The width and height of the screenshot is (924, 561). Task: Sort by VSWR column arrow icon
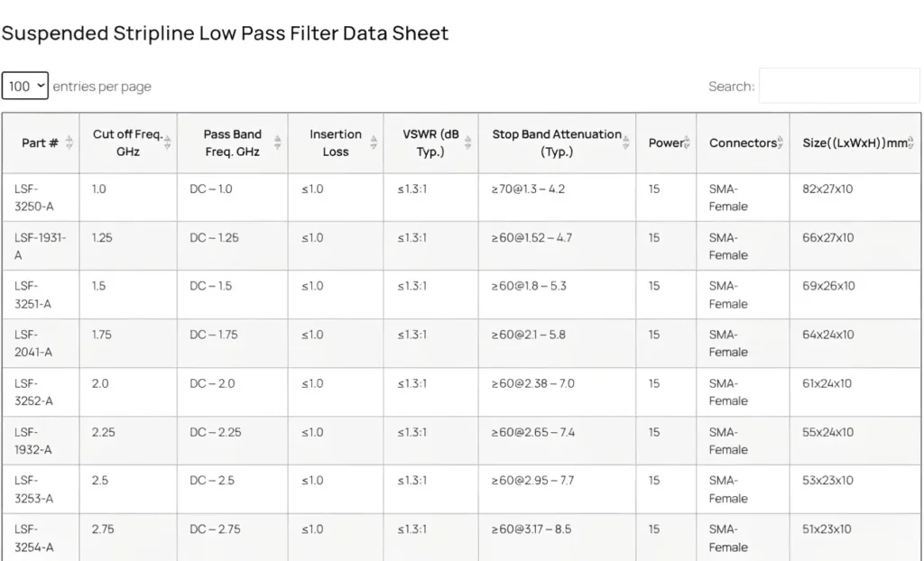point(467,143)
